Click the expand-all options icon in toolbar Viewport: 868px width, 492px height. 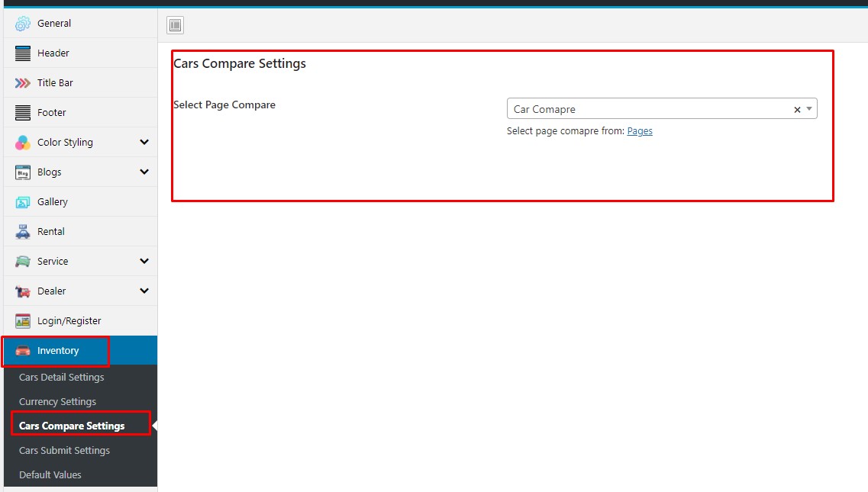[176, 26]
